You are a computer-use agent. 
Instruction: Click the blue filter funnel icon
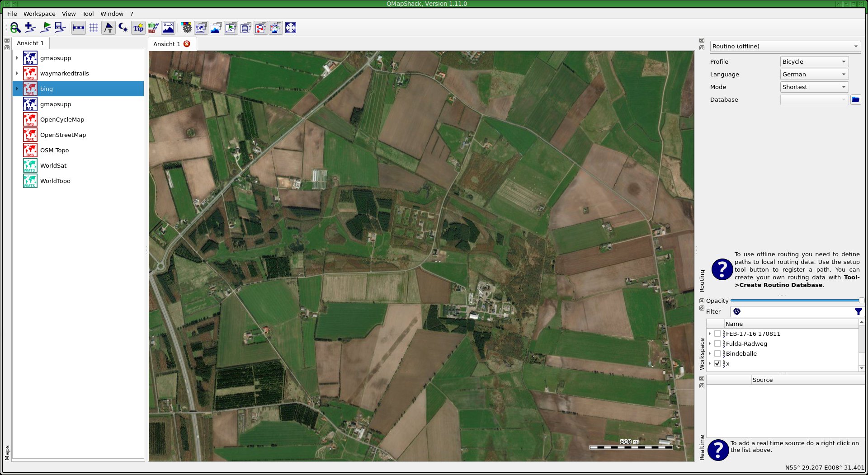point(858,311)
